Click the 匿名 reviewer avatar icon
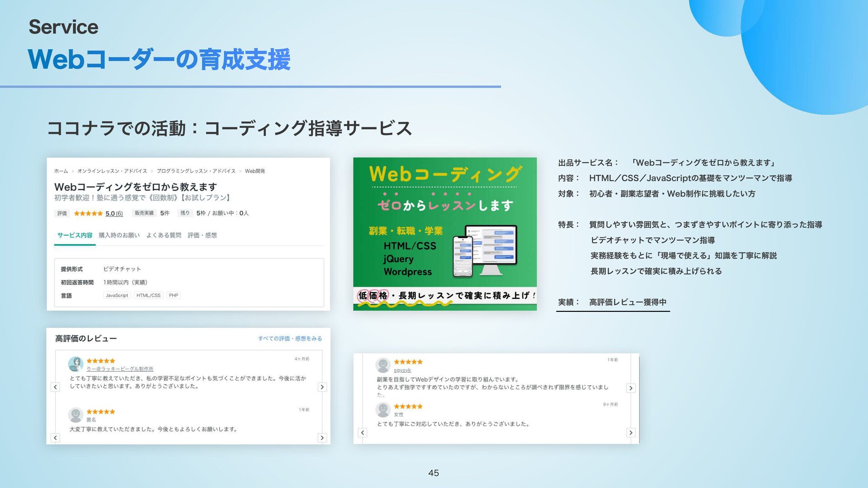Screen dimensions: 868x488 pyautogui.click(x=75, y=414)
